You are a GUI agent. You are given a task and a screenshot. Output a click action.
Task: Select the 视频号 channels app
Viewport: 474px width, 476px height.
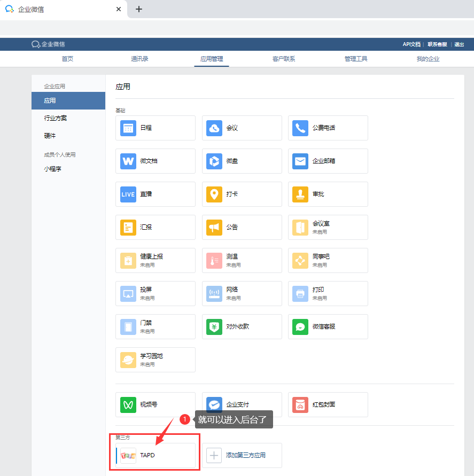click(155, 404)
